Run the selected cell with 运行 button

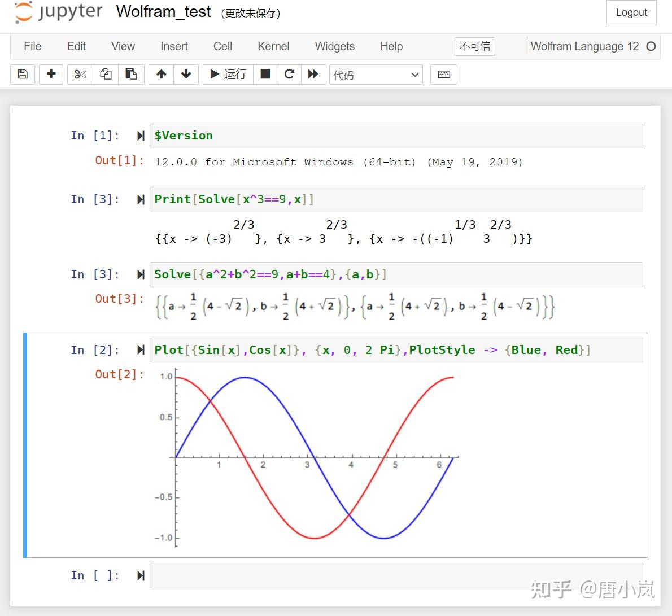(x=228, y=74)
